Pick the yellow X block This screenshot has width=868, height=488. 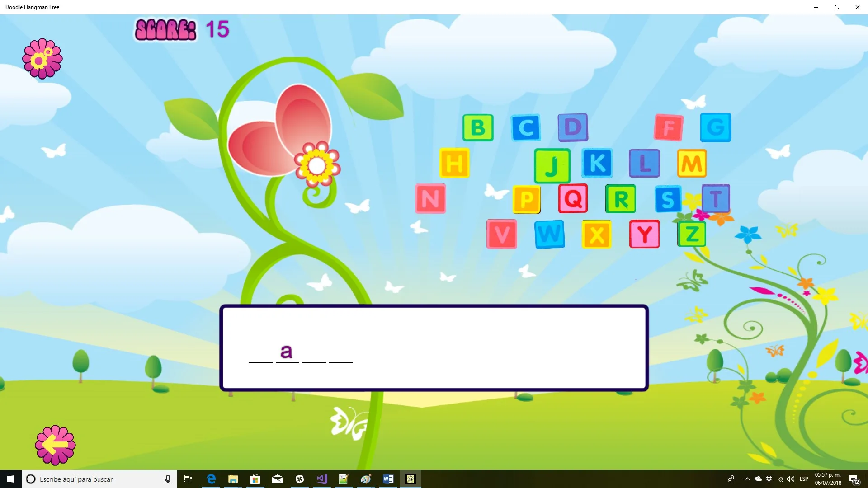click(597, 234)
